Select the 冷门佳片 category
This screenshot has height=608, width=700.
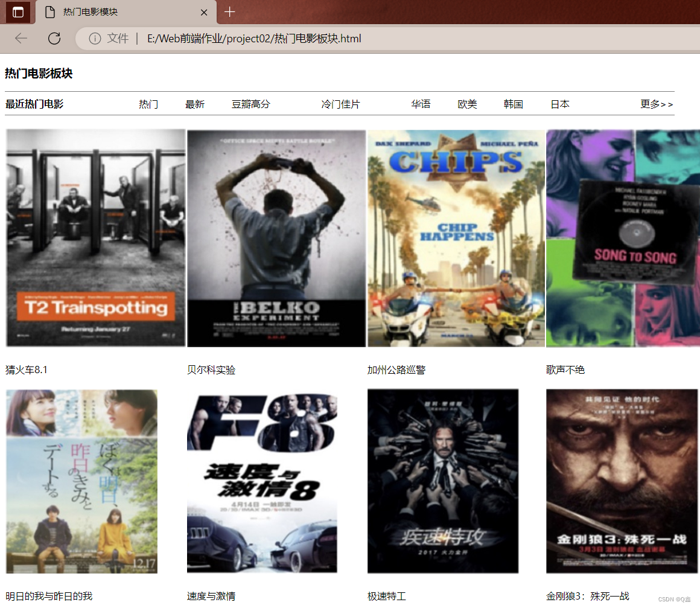[x=340, y=104]
